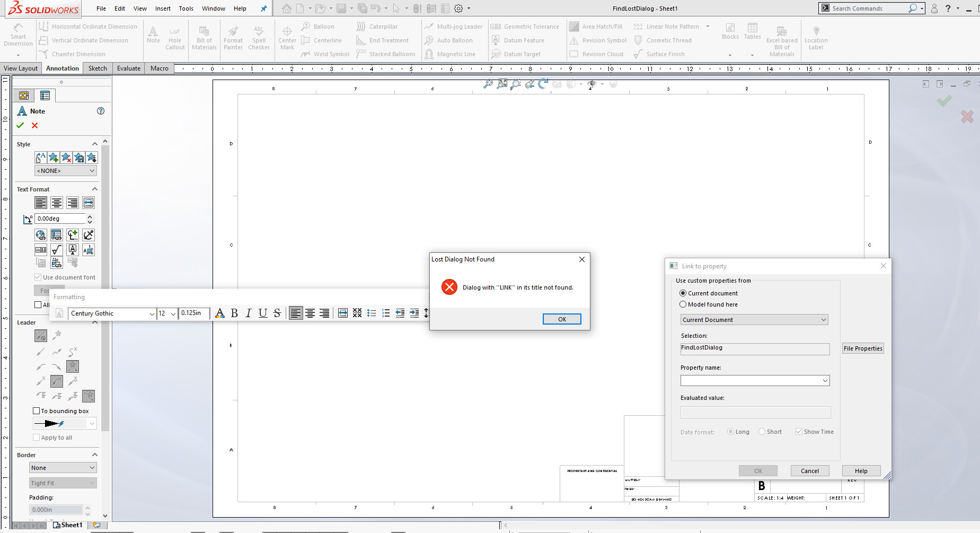This screenshot has width=980, height=533.
Task: Click the Bold formatting icon
Action: [234, 313]
